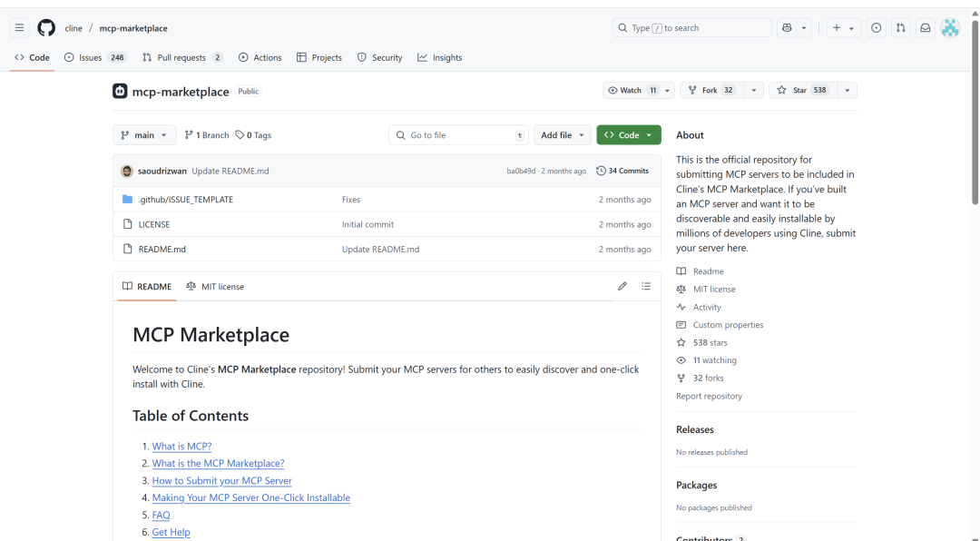Click saoudrizwan's commit author avatar

pyautogui.click(x=127, y=171)
